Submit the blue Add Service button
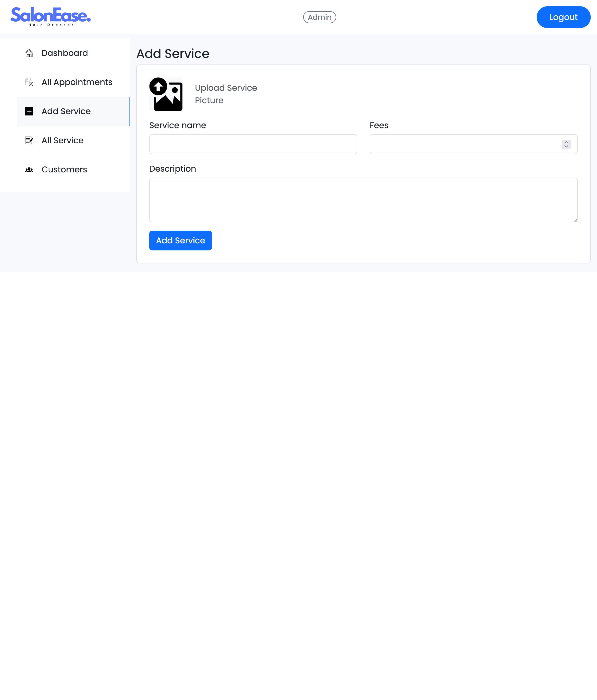Viewport: 597px width, 700px height. pos(180,241)
